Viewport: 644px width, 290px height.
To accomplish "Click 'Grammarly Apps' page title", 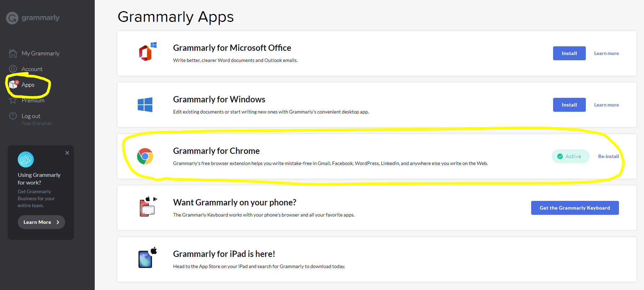I will [x=176, y=17].
